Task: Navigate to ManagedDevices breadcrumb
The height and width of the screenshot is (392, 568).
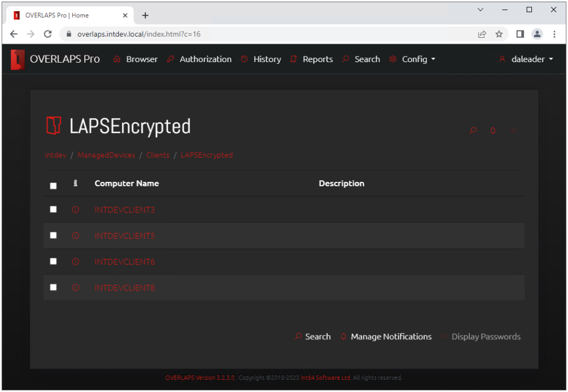Action: (106, 155)
